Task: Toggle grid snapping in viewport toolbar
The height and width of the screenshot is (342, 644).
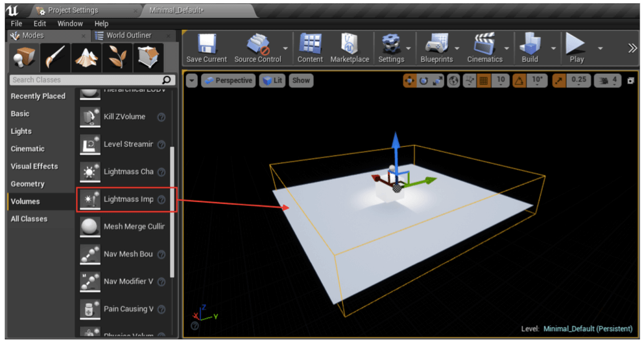Action: point(484,81)
